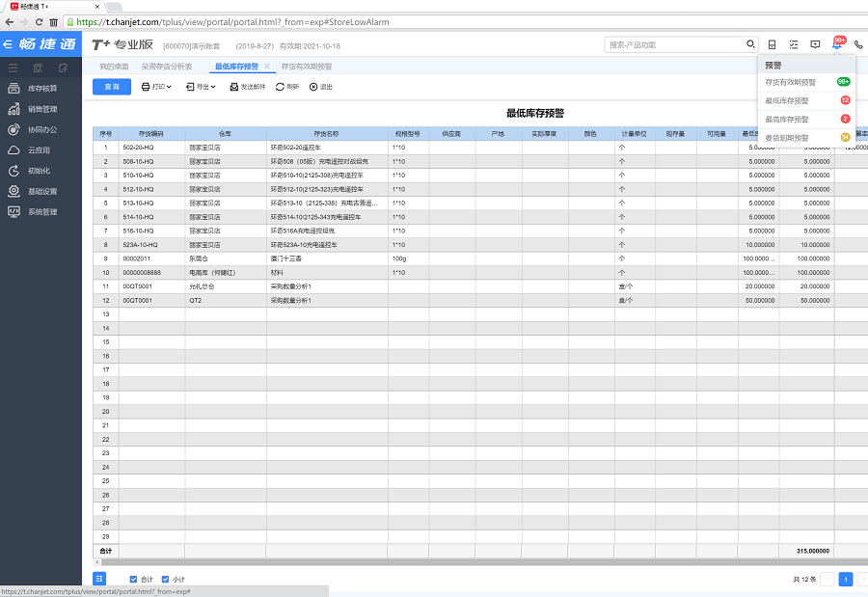
Task: Toggle the 小计 checkbox
Action: pyautogui.click(x=165, y=580)
